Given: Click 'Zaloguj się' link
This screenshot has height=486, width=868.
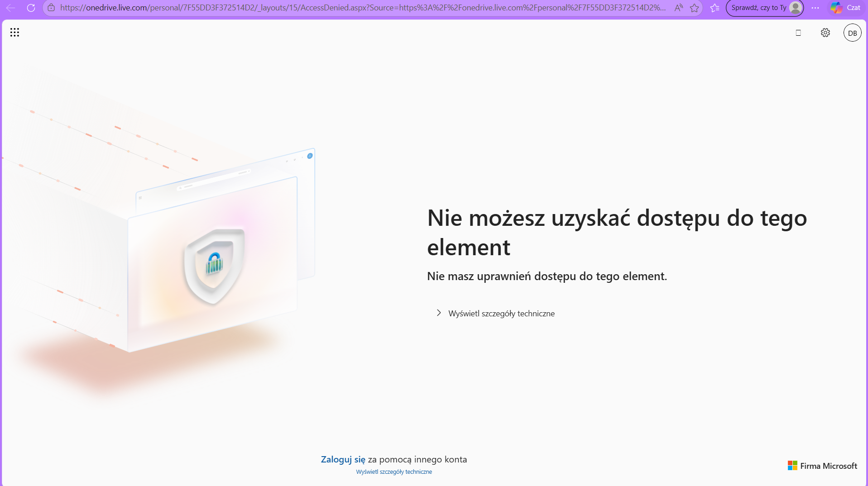Looking at the screenshot, I should [343, 459].
